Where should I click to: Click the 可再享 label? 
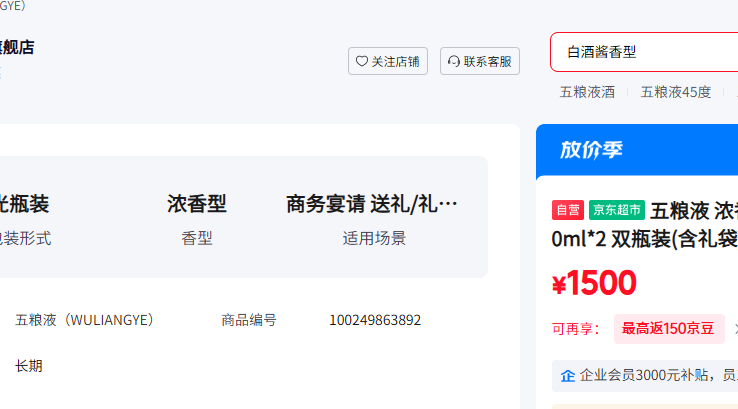point(576,329)
